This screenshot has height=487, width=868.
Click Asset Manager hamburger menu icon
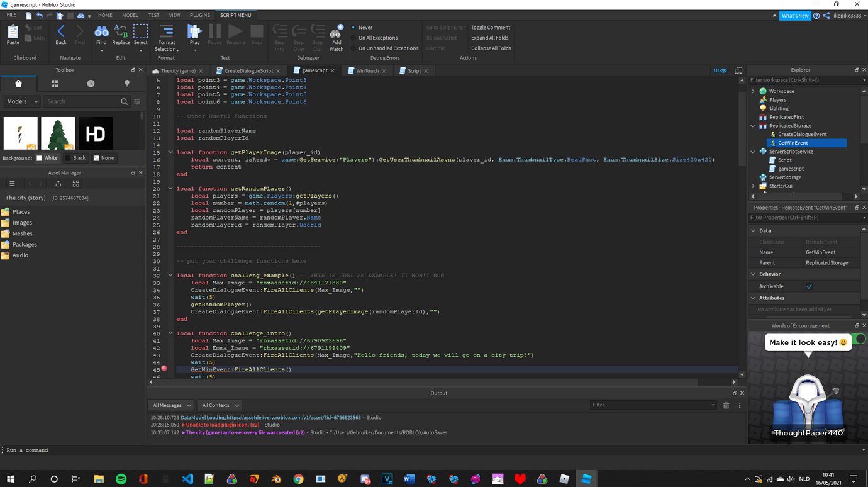click(12, 184)
